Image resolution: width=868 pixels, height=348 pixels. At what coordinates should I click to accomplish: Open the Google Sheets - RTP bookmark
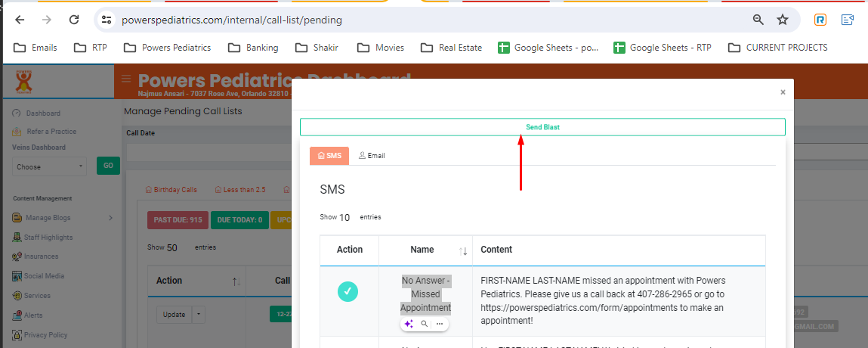[662, 48]
